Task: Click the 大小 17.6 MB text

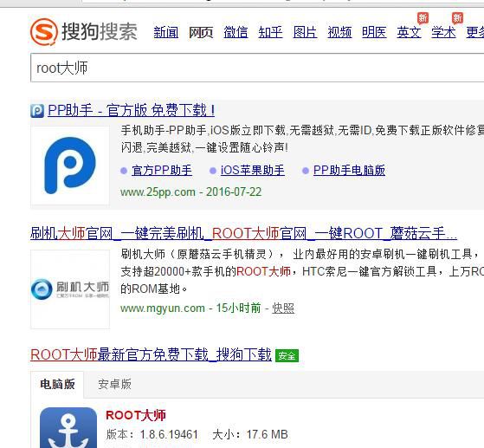Action: click(250, 434)
